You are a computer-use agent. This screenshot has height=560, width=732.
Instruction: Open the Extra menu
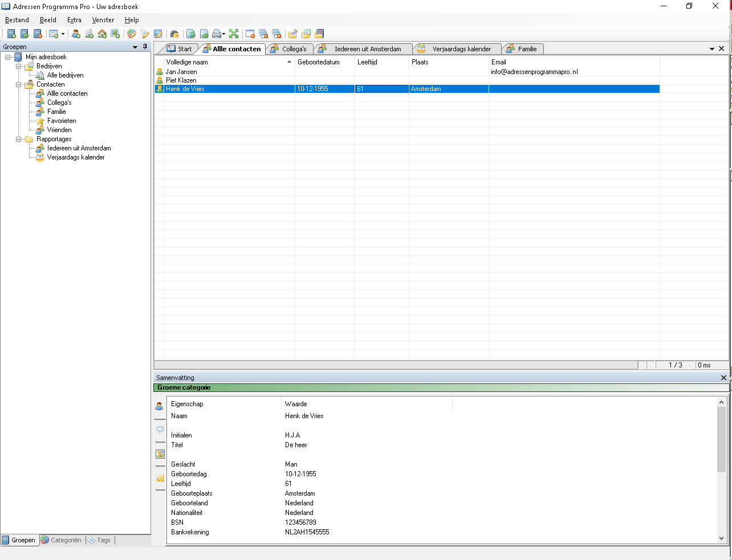coord(74,20)
